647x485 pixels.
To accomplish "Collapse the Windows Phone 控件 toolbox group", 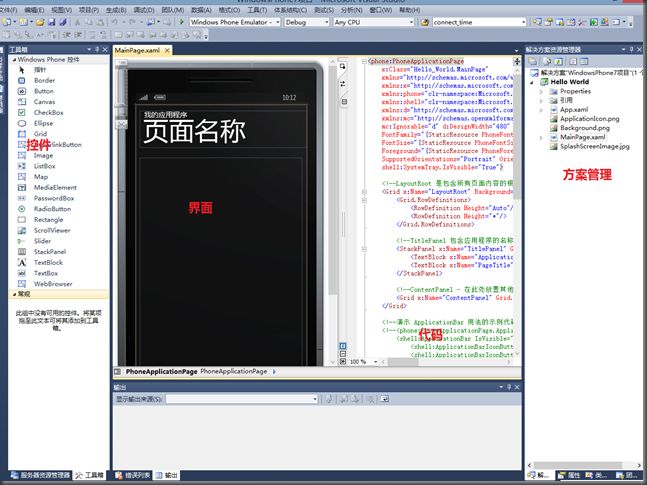I will tap(14, 60).
